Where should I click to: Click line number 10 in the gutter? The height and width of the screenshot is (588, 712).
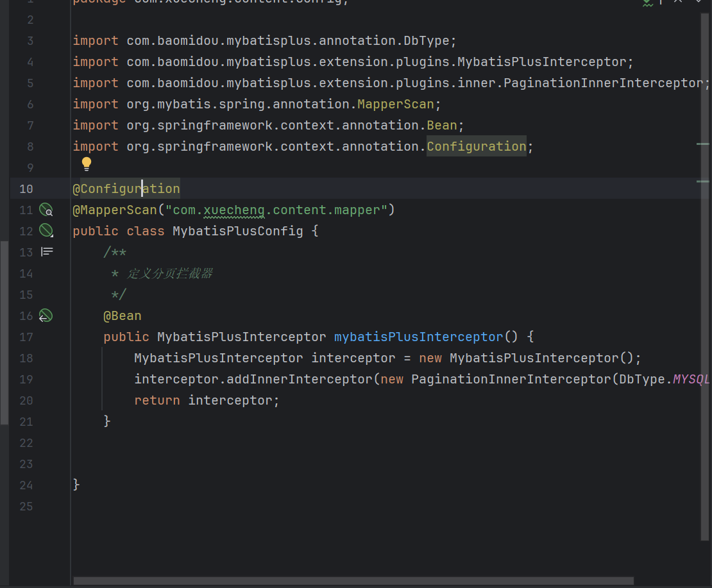coord(26,189)
